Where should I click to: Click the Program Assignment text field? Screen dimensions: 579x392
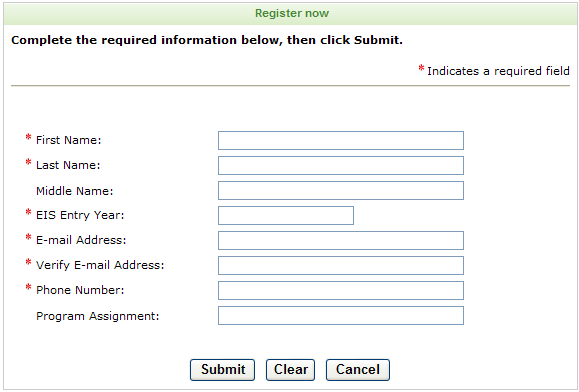(341, 316)
